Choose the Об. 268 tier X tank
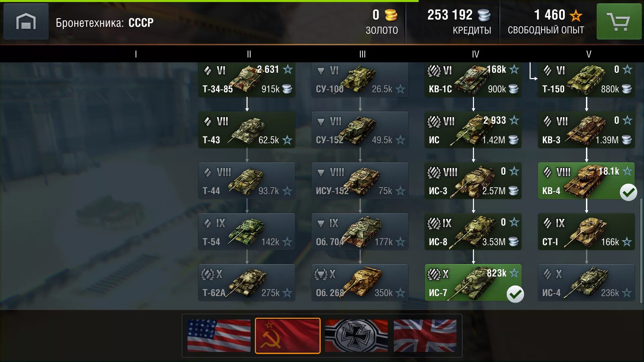 (360, 283)
